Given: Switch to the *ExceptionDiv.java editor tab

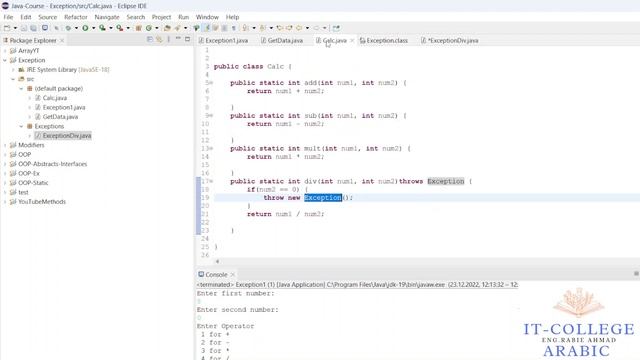Looking at the screenshot, I should (449, 40).
